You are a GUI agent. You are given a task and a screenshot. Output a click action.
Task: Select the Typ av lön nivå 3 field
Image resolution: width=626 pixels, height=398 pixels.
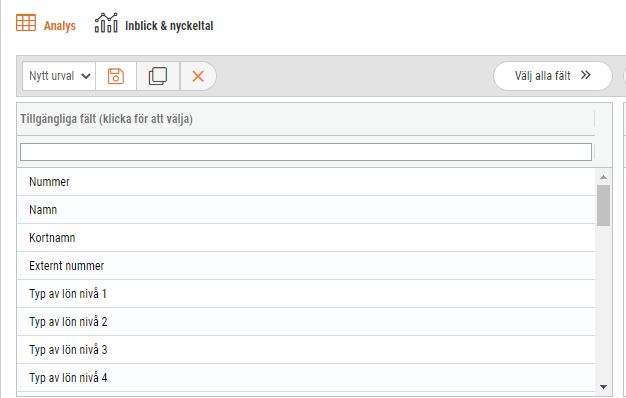(x=306, y=349)
